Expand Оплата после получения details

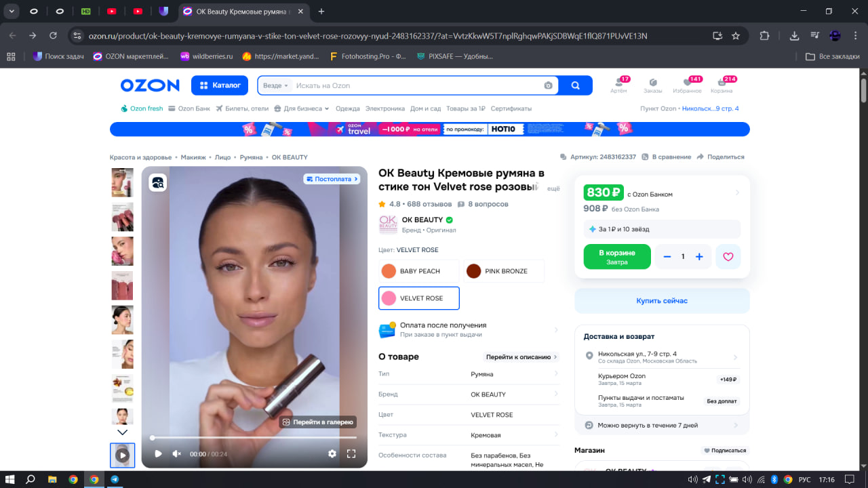point(469,329)
